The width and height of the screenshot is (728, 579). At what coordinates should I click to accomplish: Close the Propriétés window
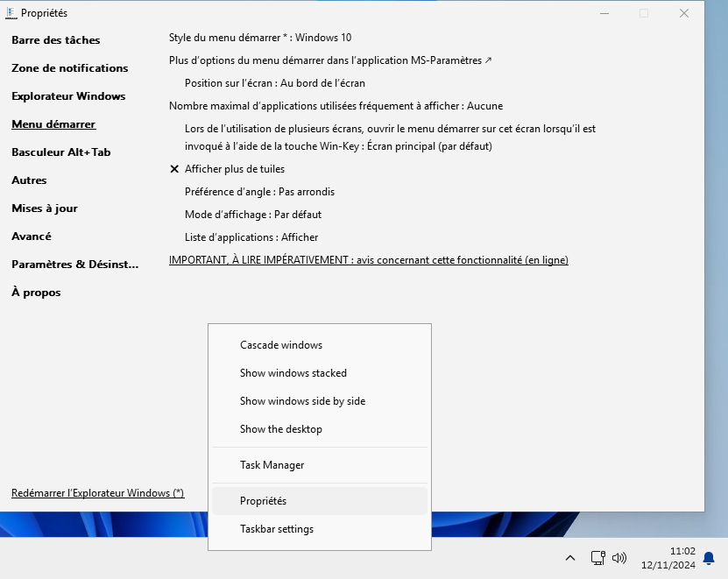684,13
